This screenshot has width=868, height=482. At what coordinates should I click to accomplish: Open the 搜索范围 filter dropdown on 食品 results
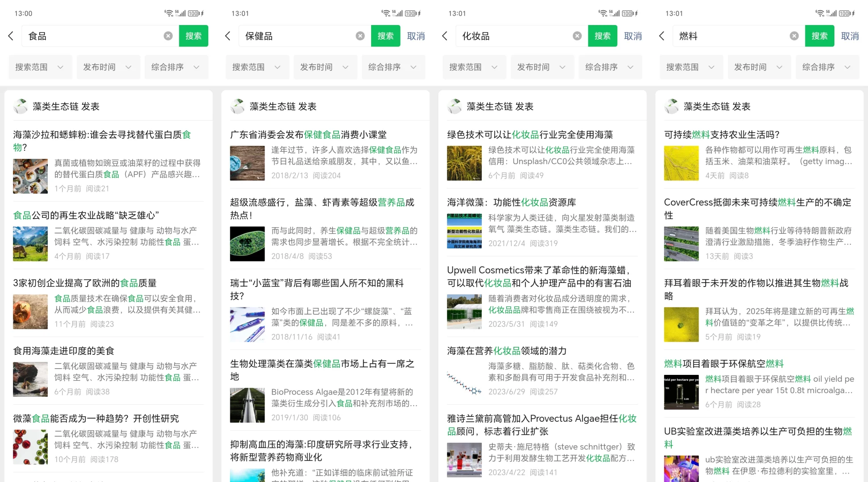pyautogui.click(x=40, y=67)
